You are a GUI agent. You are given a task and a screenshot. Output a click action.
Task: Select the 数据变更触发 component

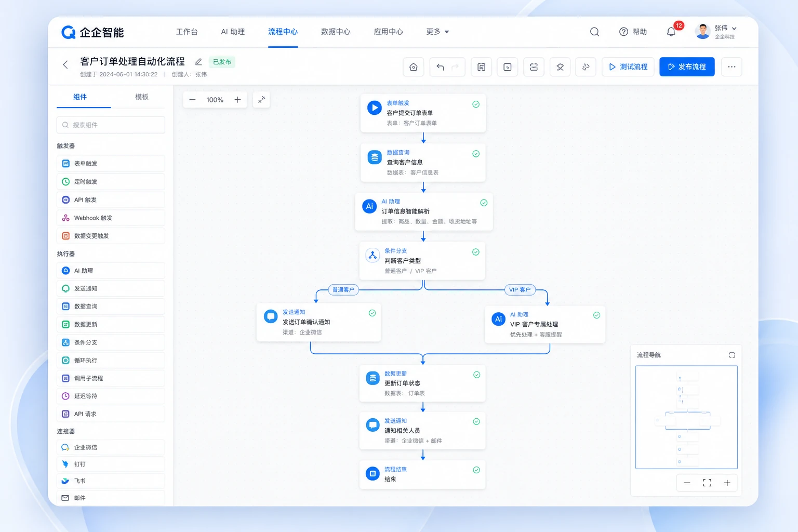pos(111,236)
